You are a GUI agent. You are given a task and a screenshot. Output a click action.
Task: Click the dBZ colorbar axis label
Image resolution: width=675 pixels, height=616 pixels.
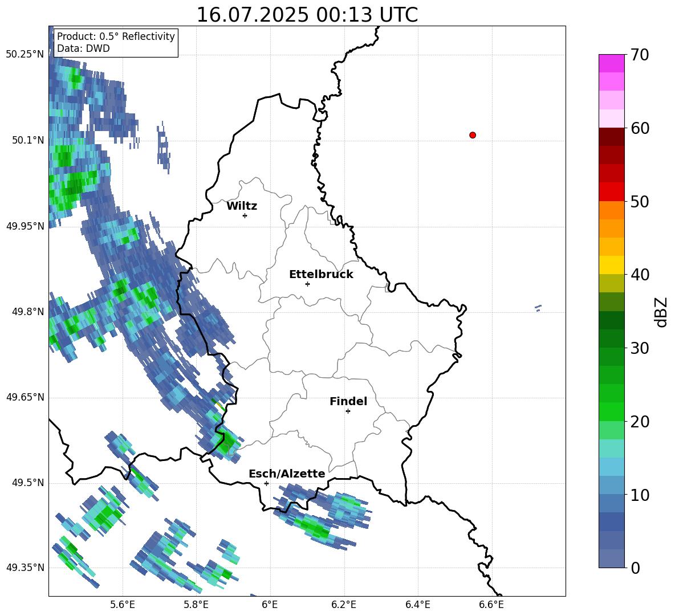coord(662,312)
